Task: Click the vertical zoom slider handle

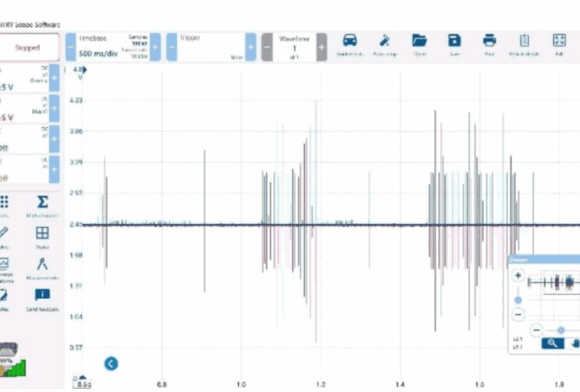Action: click(518, 300)
